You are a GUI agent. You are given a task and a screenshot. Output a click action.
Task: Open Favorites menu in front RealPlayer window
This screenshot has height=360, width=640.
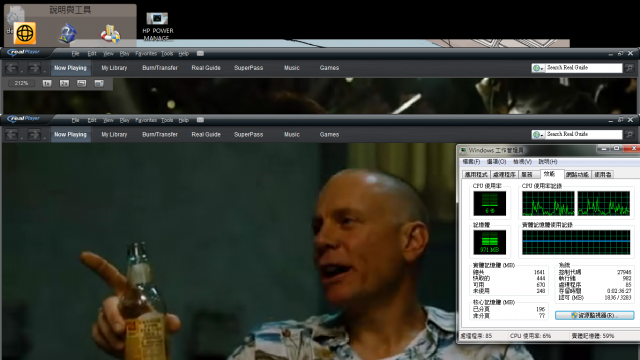tap(146, 120)
